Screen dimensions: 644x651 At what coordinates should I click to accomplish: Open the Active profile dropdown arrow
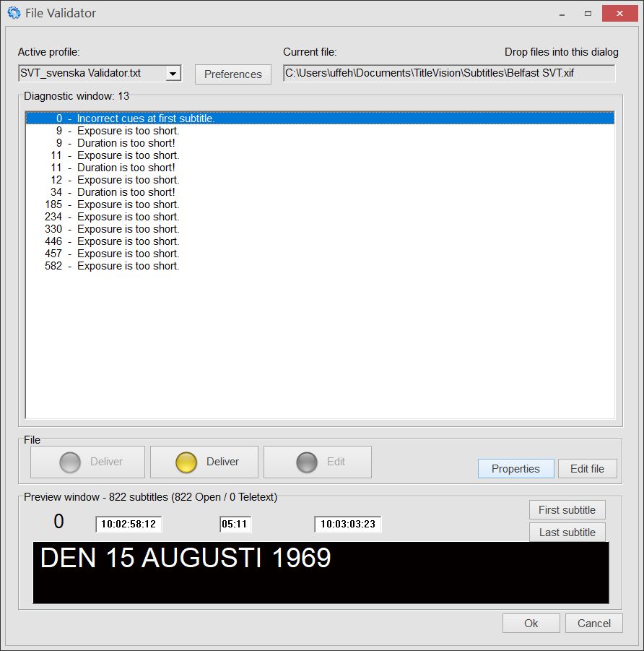click(x=173, y=74)
